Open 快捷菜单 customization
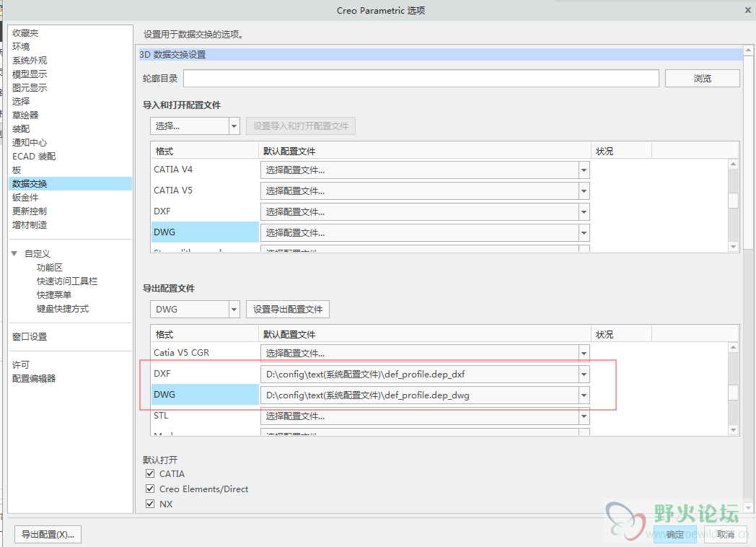Image resolution: width=756 pixels, height=547 pixels. [54, 294]
